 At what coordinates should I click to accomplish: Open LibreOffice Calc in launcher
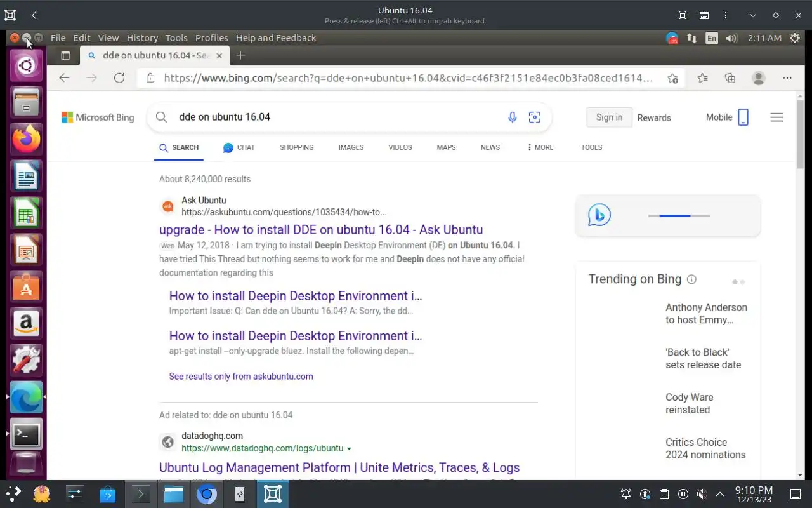pyautogui.click(x=26, y=213)
